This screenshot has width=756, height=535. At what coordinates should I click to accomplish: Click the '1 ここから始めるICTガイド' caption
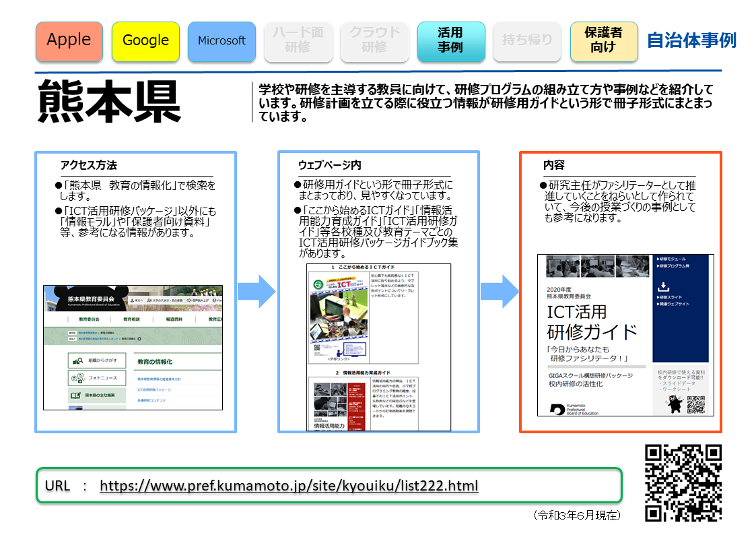pyautogui.click(x=363, y=267)
